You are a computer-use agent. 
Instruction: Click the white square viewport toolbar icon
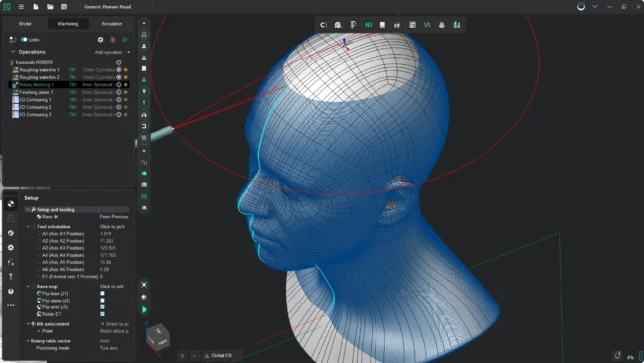(382, 25)
